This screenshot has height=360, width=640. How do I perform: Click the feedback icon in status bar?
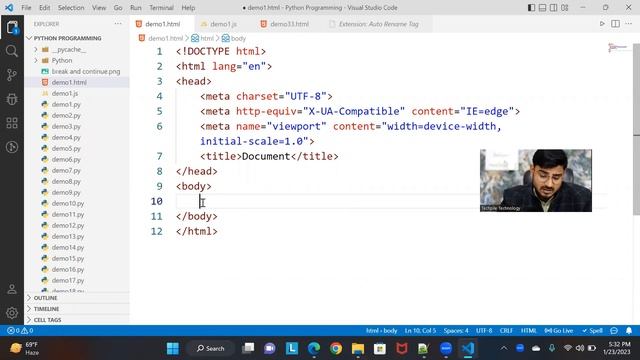(614, 331)
